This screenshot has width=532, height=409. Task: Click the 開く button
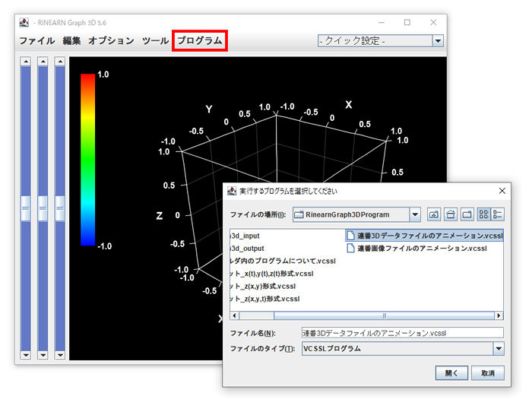coord(451,373)
